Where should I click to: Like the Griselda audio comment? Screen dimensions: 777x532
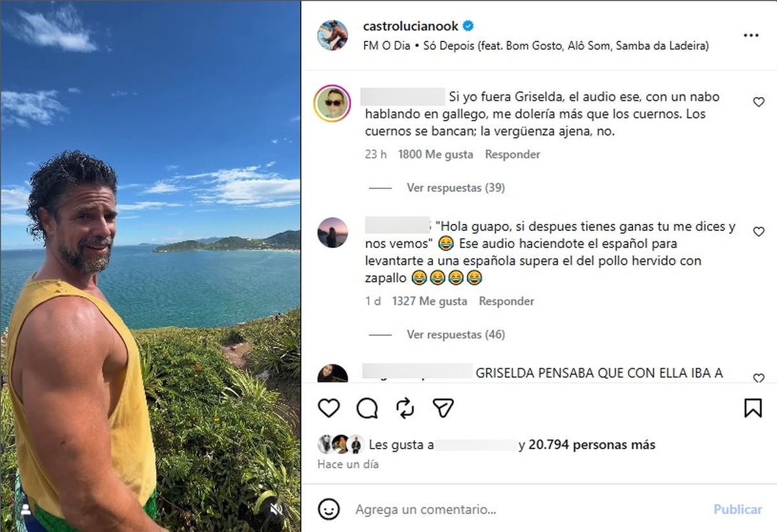point(759,102)
